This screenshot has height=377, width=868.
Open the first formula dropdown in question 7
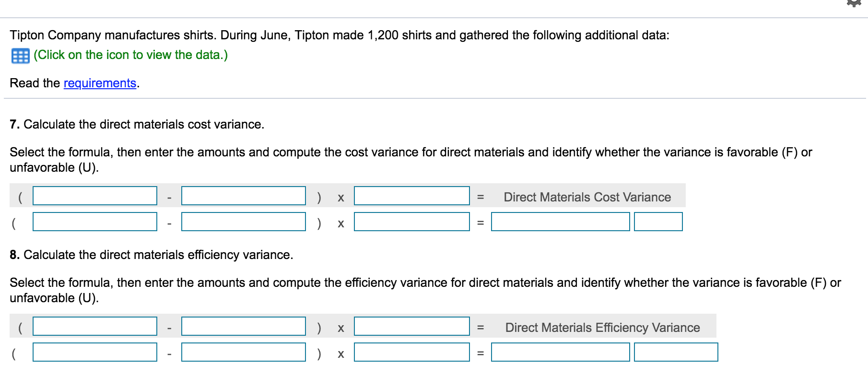[94, 196]
